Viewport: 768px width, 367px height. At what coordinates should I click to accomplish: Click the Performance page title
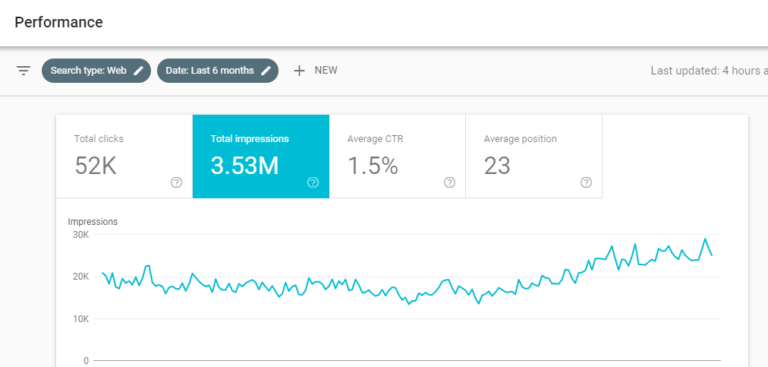(59, 22)
